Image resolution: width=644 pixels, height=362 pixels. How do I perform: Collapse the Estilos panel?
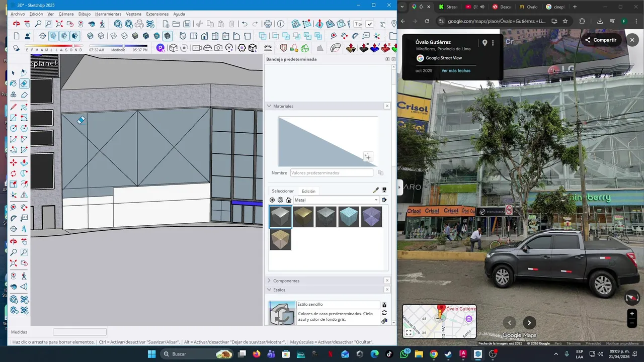[x=269, y=290]
